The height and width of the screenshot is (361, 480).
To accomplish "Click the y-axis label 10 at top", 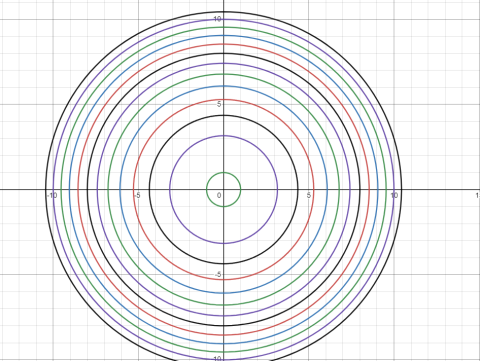I will [x=217, y=19].
